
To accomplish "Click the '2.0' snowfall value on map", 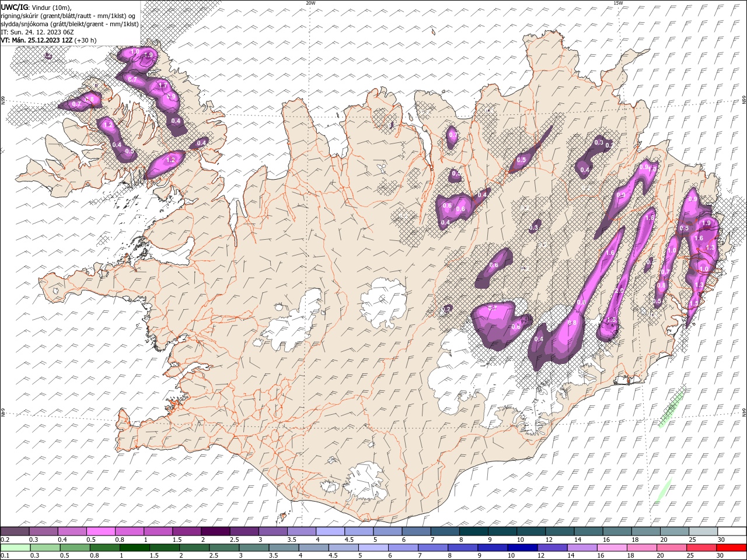I will (619, 290).
